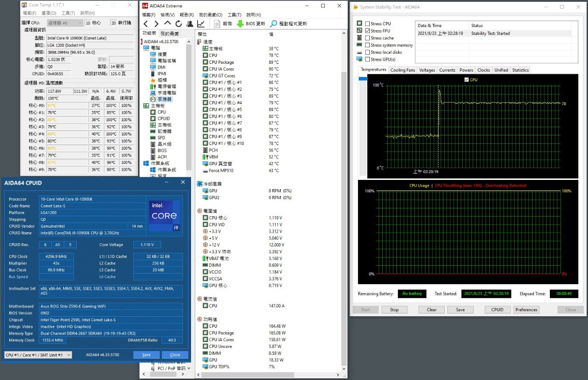Switch to 我的最愛 favorites tab
The width and height of the screenshot is (588, 380).
[x=170, y=34]
